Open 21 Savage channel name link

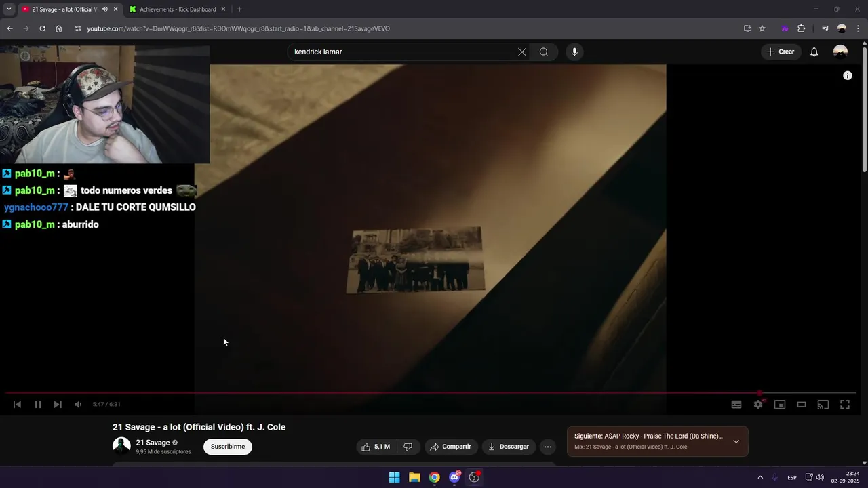pyautogui.click(x=153, y=443)
